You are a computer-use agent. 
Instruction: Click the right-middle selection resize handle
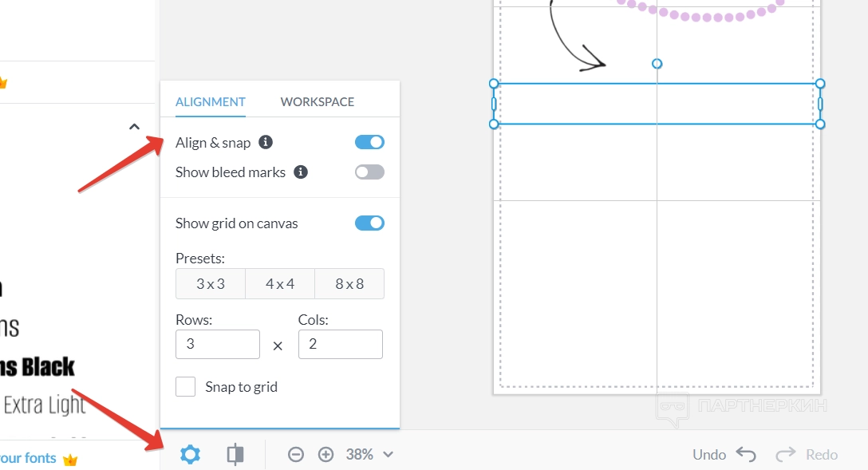pos(820,104)
